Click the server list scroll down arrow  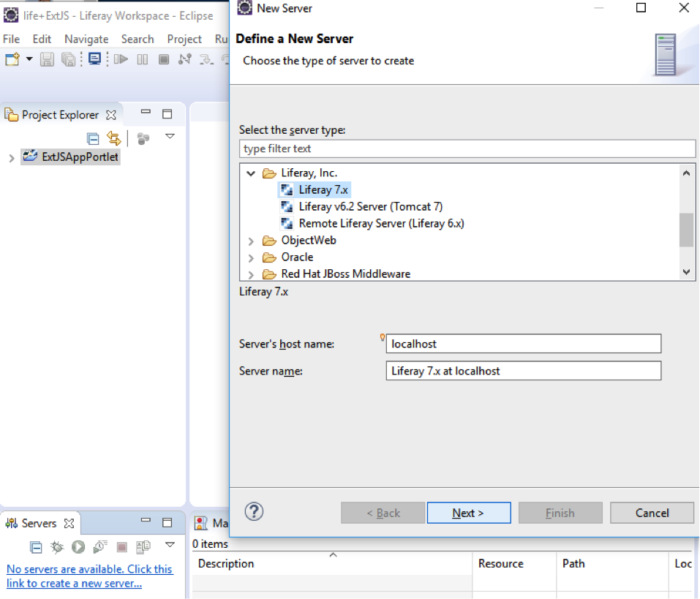[x=686, y=271]
